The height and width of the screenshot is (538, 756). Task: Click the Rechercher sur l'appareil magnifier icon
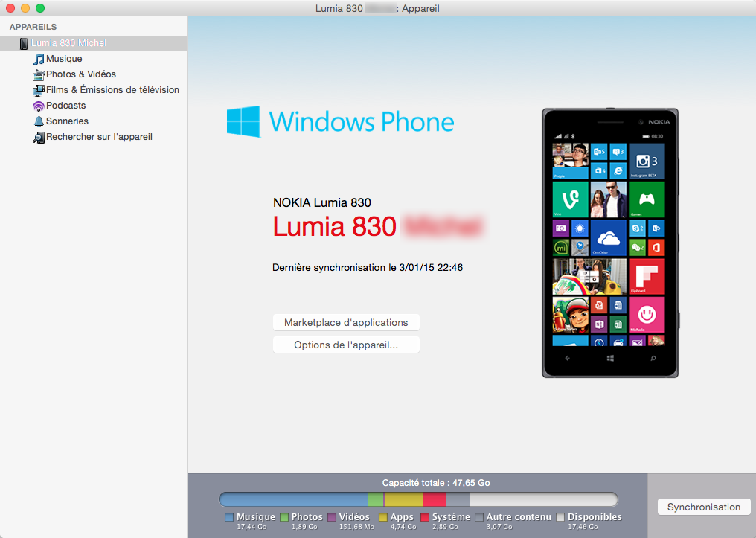pos(39,138)
